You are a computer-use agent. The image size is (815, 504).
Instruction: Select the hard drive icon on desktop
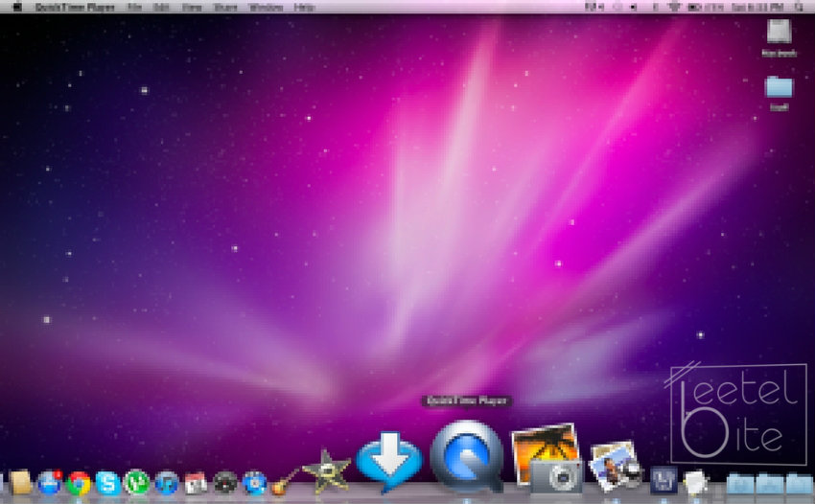pos(779,33)
